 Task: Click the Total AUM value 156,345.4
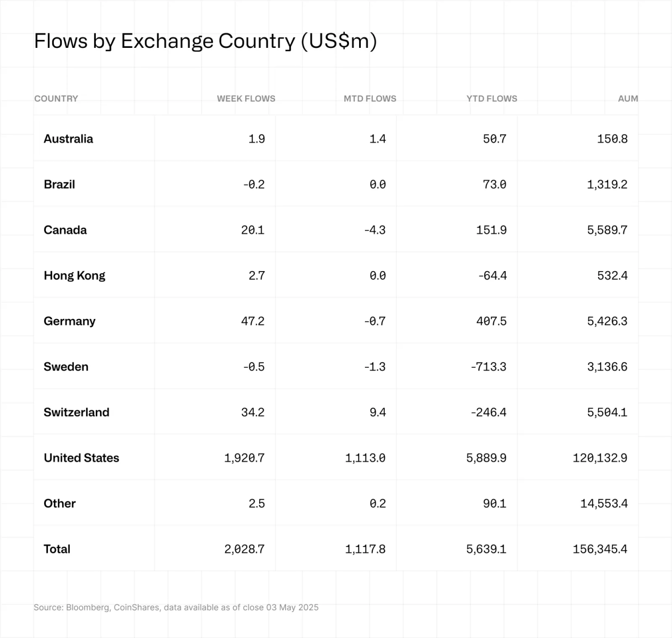600,549
